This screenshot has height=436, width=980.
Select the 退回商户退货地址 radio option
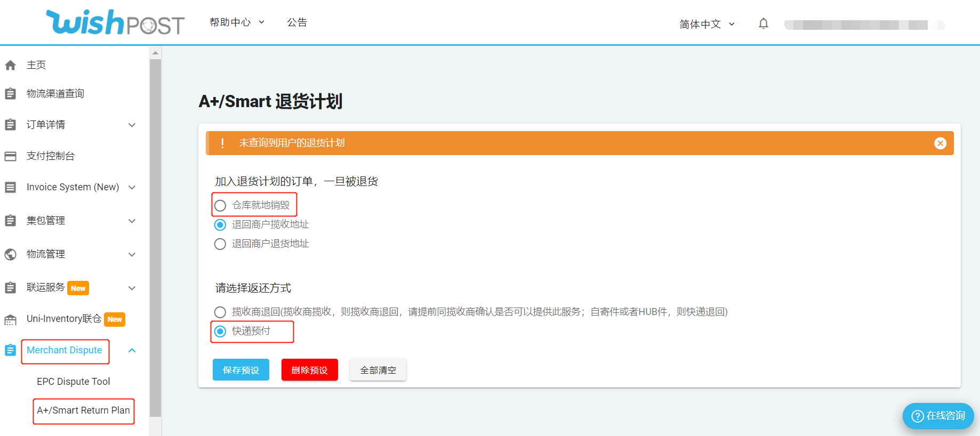point(220,244)
